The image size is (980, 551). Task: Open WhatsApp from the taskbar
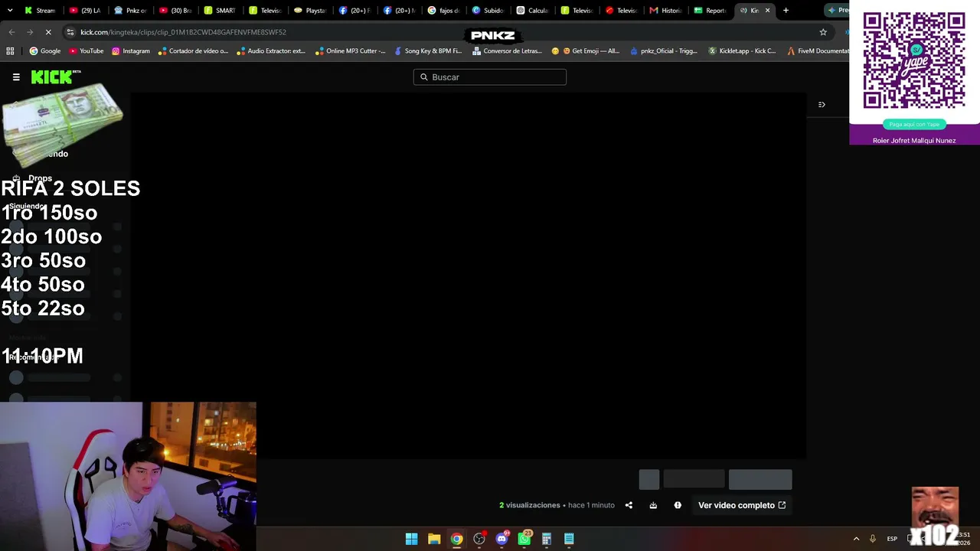tap(524, 539)
